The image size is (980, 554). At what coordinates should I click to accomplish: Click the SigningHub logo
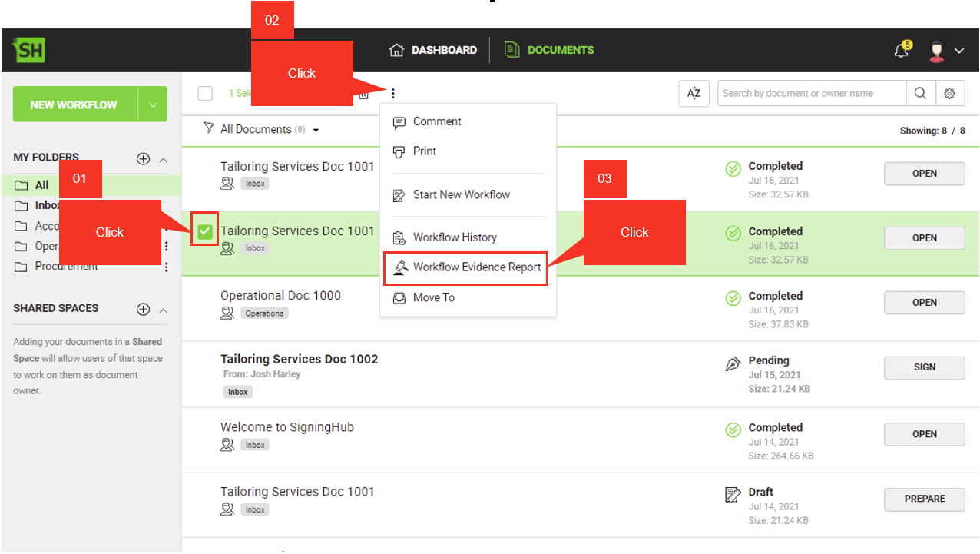pyautogui.click(x=29, y=51)
